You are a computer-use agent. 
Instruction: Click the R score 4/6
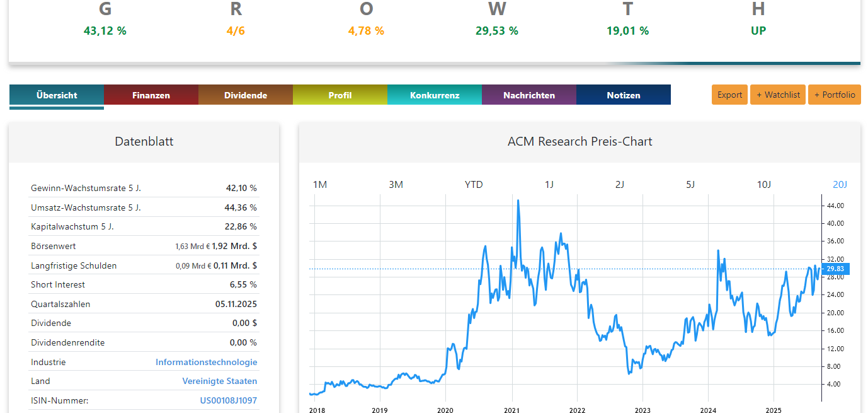(x=236, y=30)
